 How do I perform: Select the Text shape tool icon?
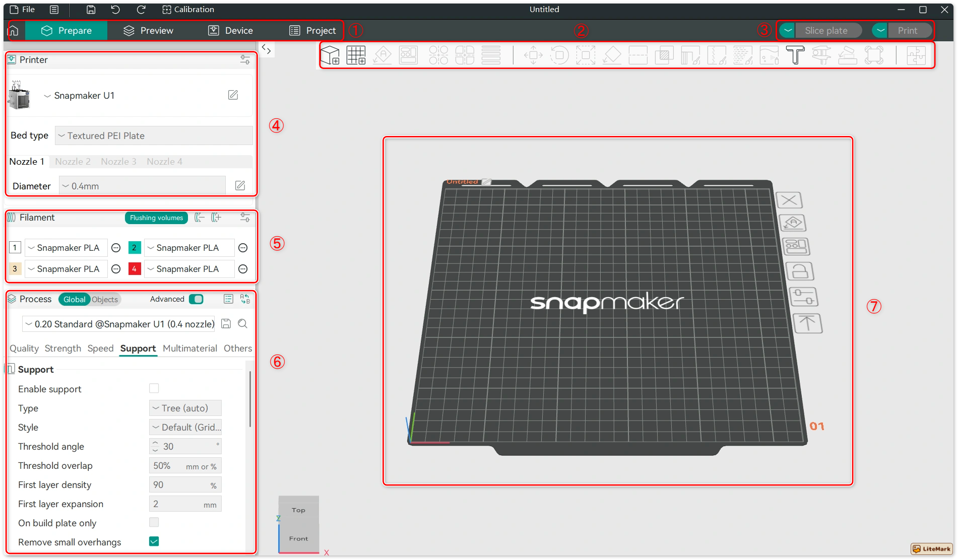tap(795, 55)
